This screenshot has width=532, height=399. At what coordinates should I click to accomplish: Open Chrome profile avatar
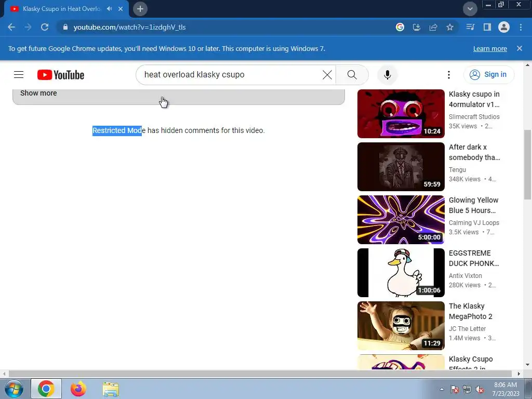(x=504, y=27)
